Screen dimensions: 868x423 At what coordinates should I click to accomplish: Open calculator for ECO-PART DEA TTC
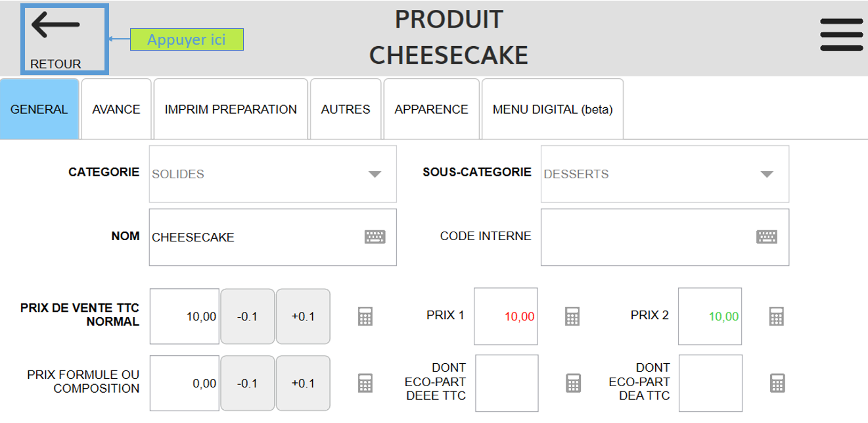[x=778, y=383]
